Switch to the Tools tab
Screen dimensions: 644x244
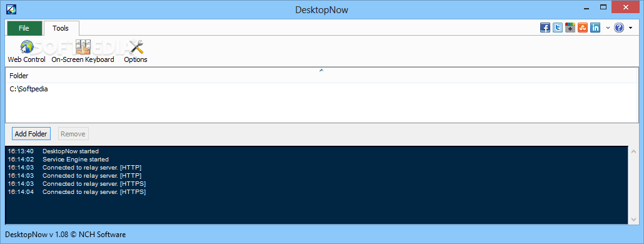point(61,28)
